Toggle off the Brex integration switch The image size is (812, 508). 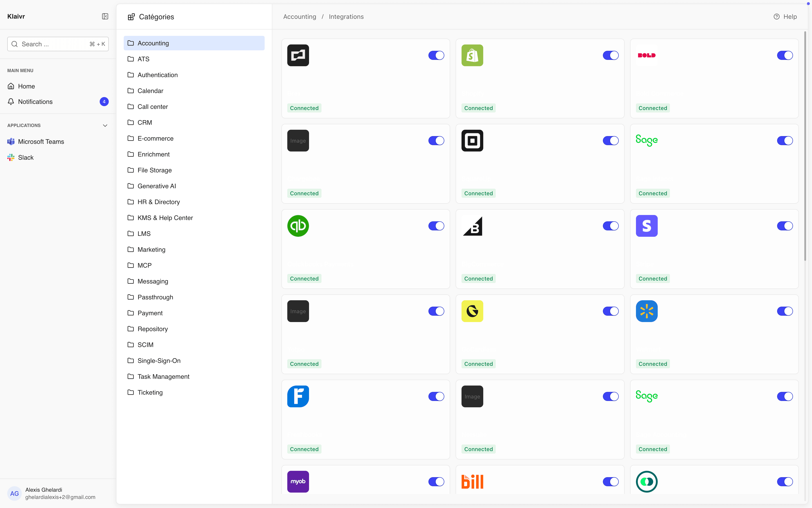coord(436,55)
